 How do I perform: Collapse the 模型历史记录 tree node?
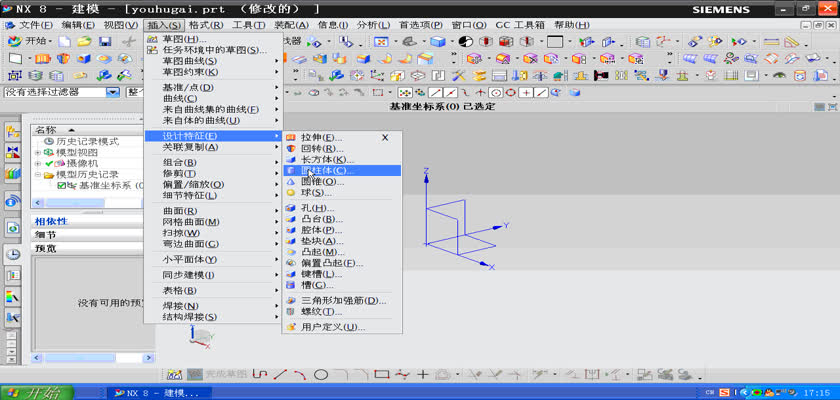(38, 175)
